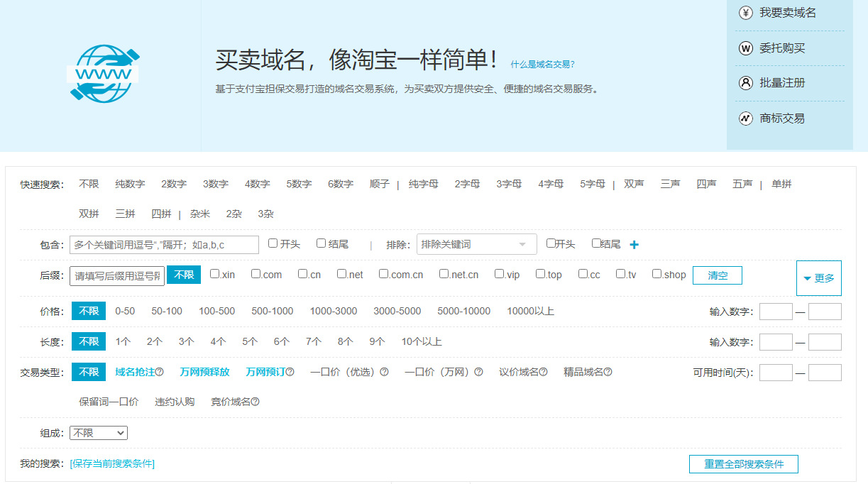
Task: Click help icon next to 域名抢注
Action: [x=160, y=372]
